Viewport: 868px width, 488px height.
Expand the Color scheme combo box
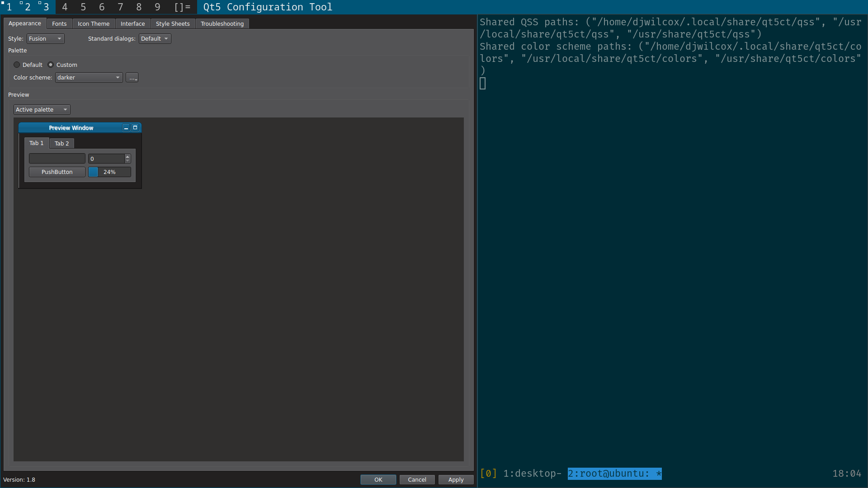89,78
